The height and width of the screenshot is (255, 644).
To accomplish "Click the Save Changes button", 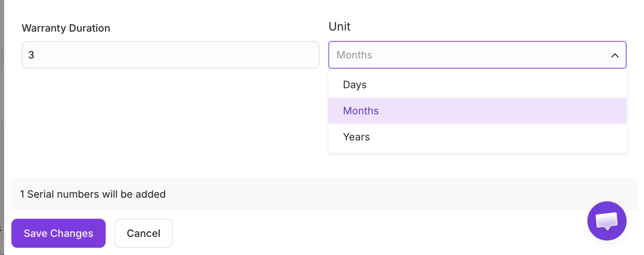I will pos(58,233).
